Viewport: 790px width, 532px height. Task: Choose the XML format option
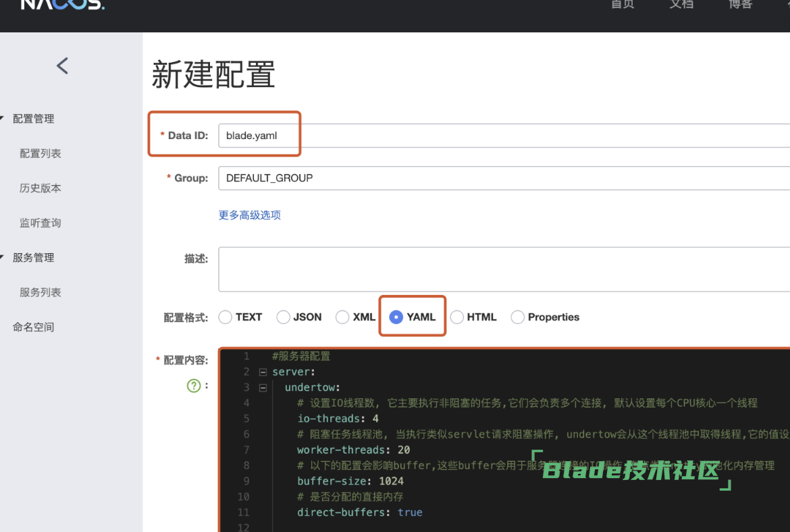tap(343, 317)
